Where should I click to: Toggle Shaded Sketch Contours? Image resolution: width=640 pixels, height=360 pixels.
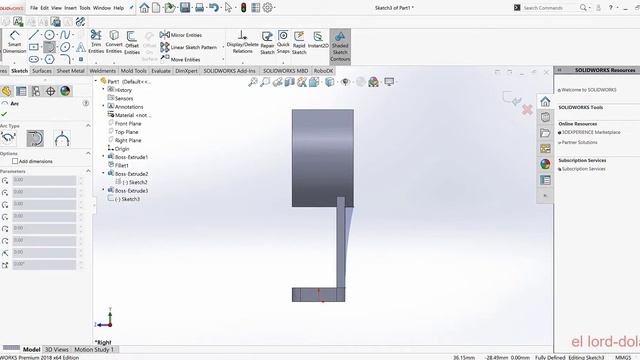(340, 47)
